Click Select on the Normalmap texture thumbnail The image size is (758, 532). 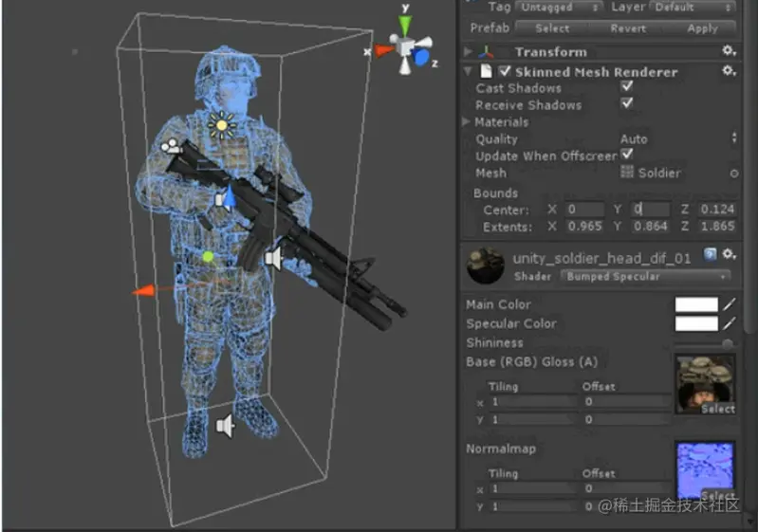pos(718,495)
